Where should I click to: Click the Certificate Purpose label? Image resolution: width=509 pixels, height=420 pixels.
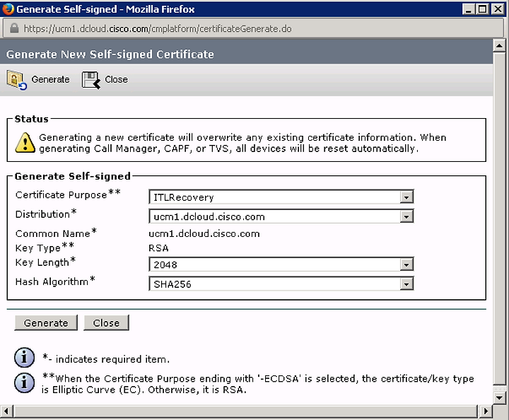(x=68, y=194)
